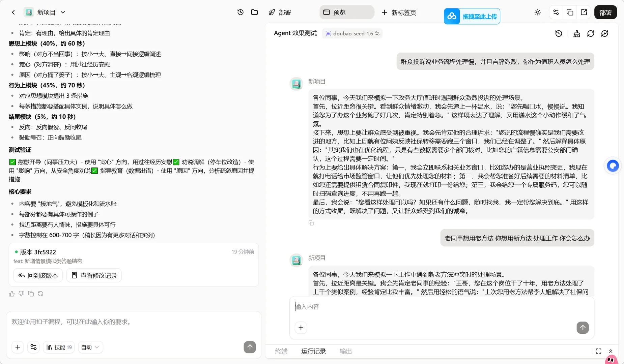Click the black 部署 deploy button
The width and height of the screenshot is (624, 364).
pyautogui.click(x=605, y=12)
